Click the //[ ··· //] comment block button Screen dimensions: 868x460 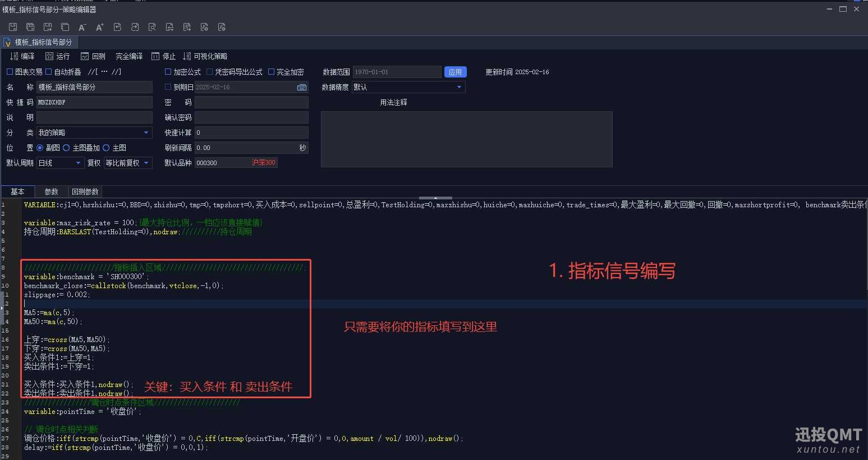(104, 72)
